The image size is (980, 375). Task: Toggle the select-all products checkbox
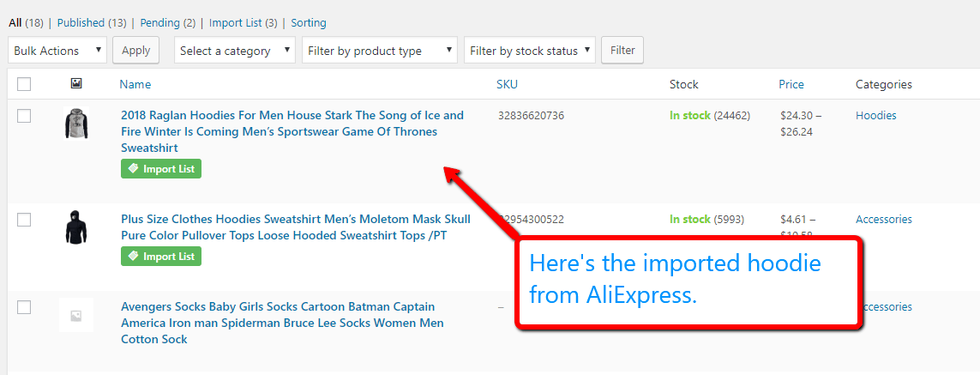pyautogui.click(x=24, y=84)
